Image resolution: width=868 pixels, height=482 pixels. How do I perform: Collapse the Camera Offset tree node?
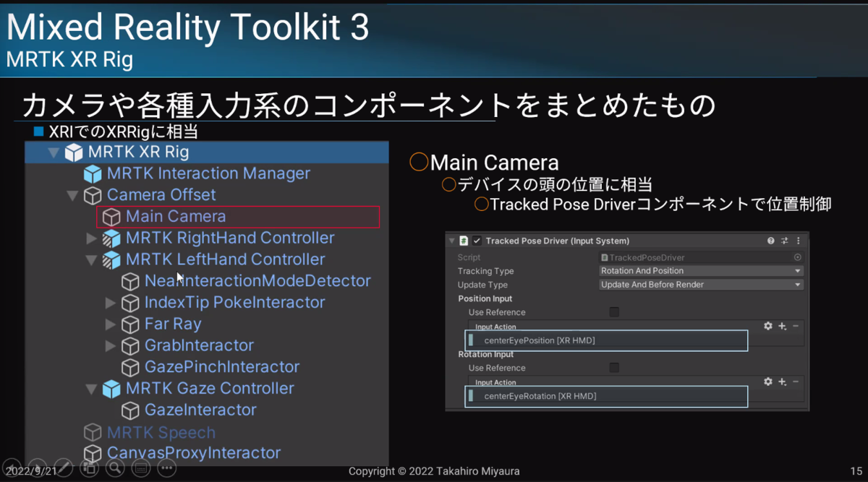point(72,195)
